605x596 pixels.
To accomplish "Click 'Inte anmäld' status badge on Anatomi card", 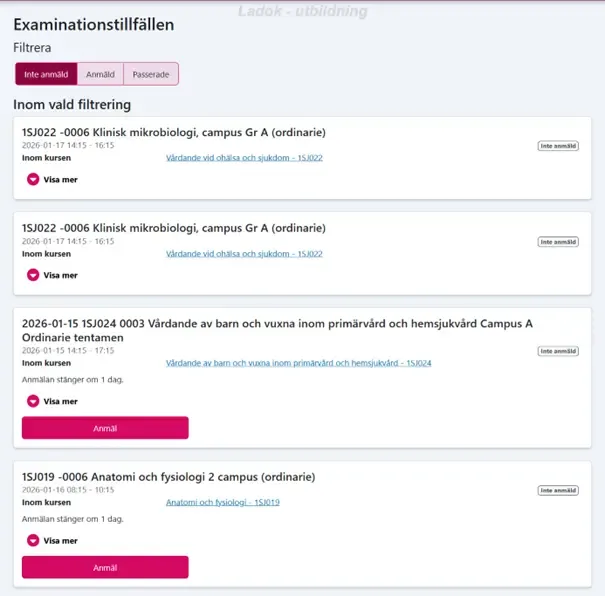I will click(x=558, y=490).
